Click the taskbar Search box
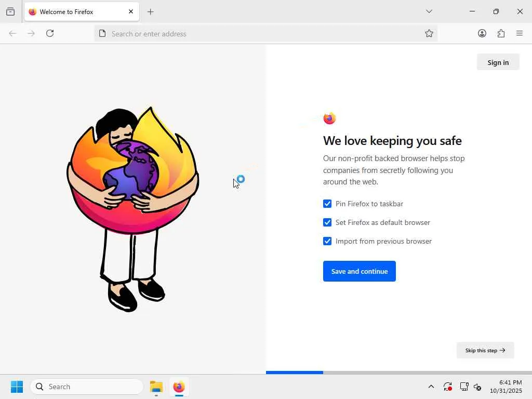The image size is (532, 399). tap(87, 387)
